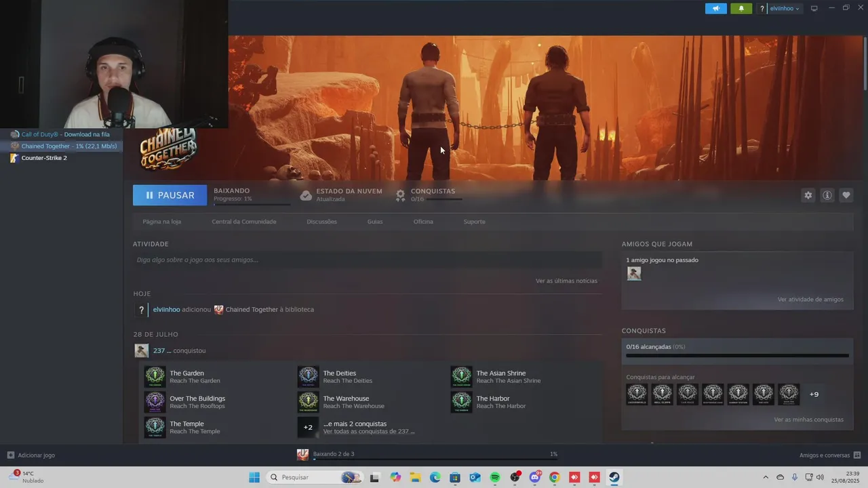Open Ver as minhas conquistas link
Viewport: 868px width, 488px height.
[x=808, y=420]
